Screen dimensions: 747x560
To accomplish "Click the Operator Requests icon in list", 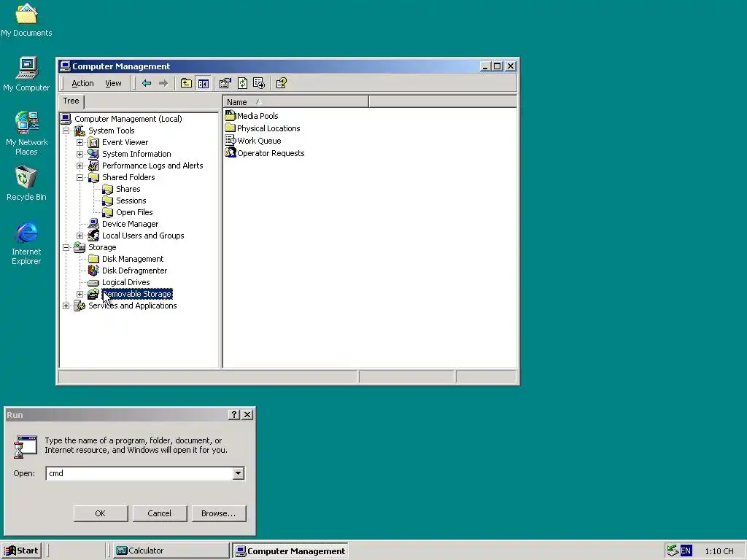I will pyautogui.click(x=231, y=152).
